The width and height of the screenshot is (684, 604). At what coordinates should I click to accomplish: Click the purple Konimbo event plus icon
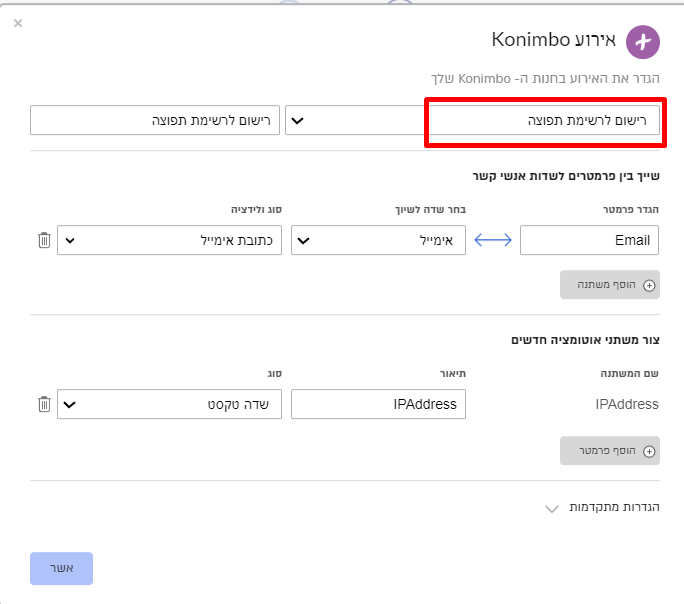point(643,42)
